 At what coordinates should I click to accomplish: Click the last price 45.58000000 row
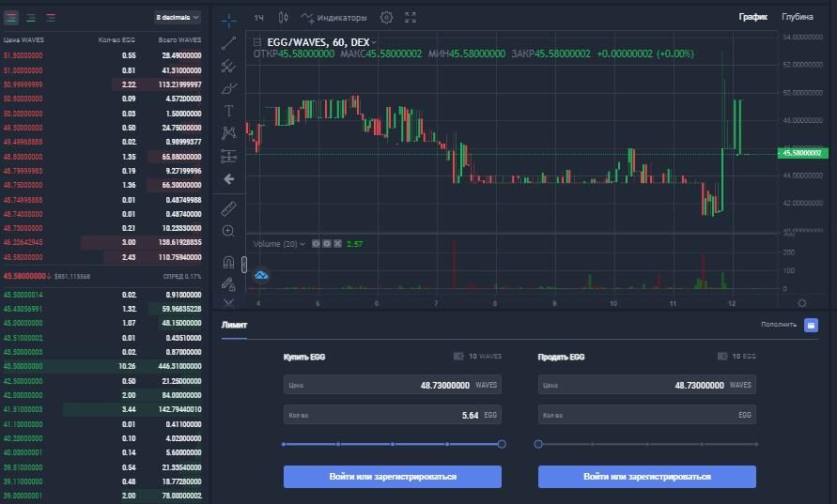tap(102, 276)
